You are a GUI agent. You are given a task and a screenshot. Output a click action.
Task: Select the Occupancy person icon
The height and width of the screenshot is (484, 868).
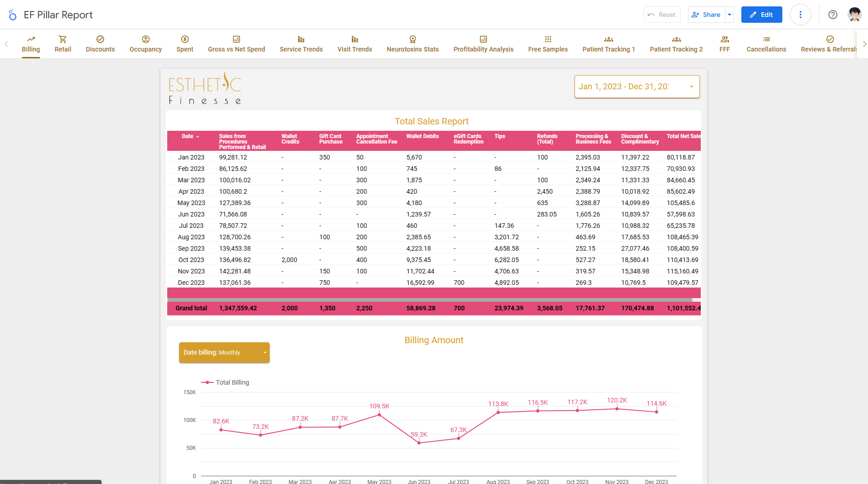tap(146, 39)
